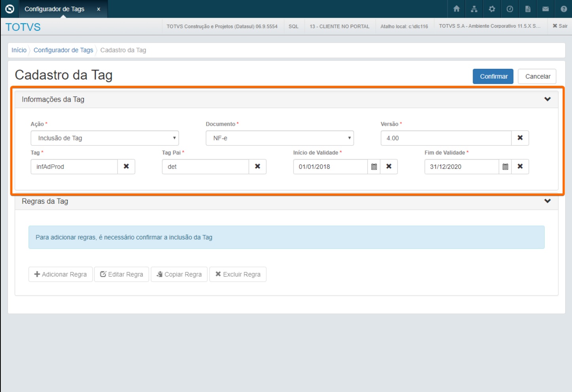
Task: Clear the Fim de Validade date
Action: 520,167
